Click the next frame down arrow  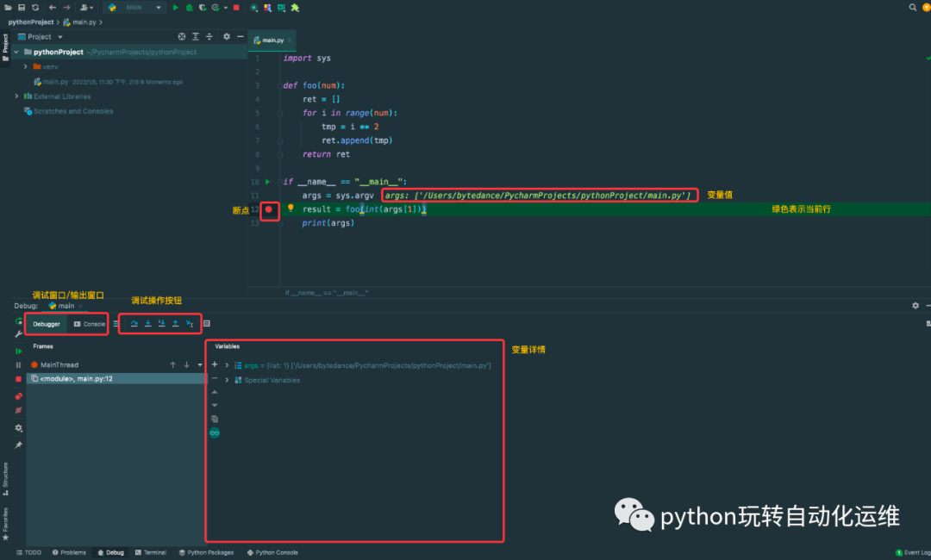pos(186,364)
